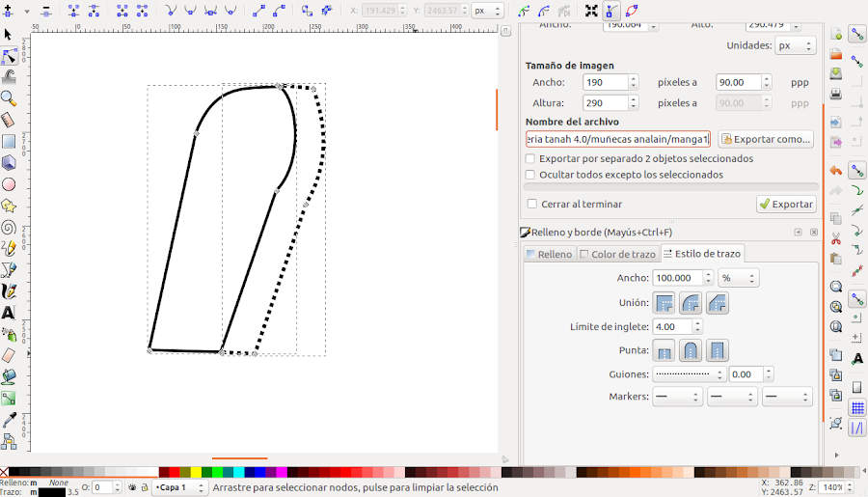This screenshot has width=868, height=497.
Task: Switch to Color de trazo tab
Action: (x=618, y=255)
